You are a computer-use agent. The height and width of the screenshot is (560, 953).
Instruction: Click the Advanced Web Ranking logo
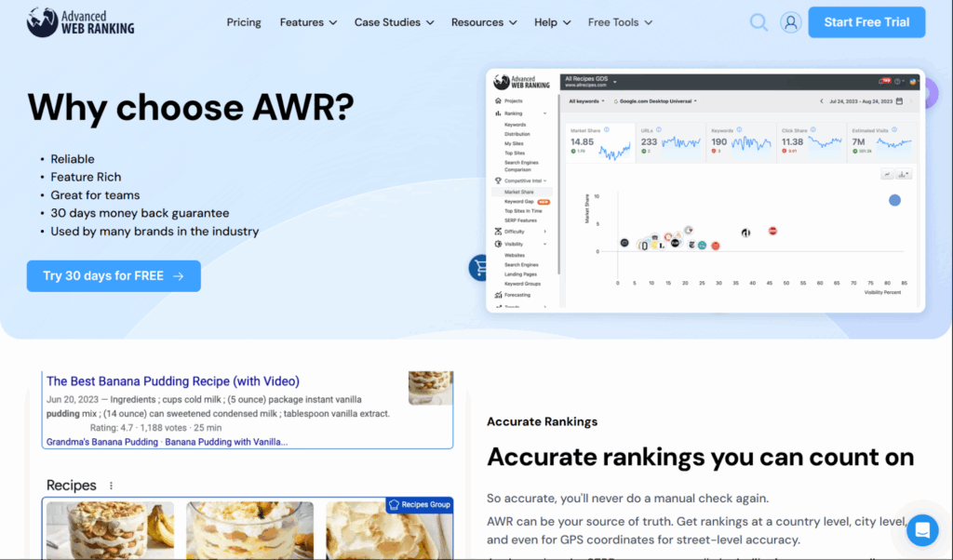click(81, 21)
